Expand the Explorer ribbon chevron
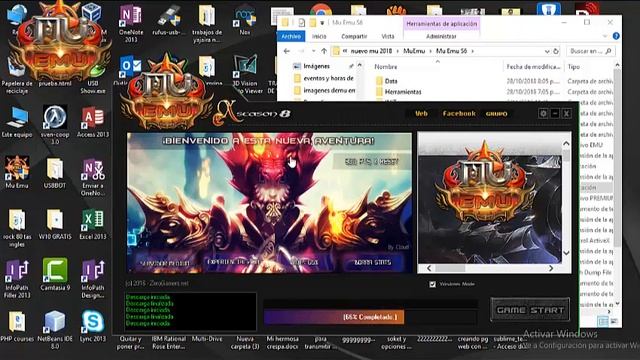This screenshot has height=360, width=640. pyautogui.click(x=605, y=36)
